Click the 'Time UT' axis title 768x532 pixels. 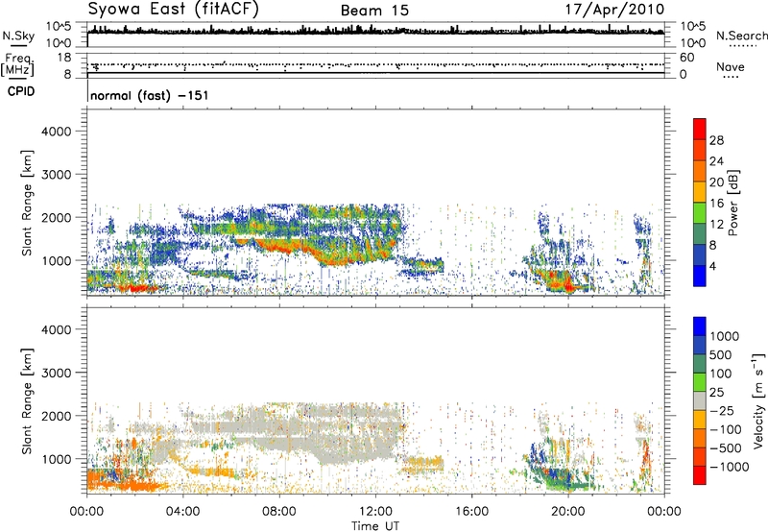coord(375,526)
